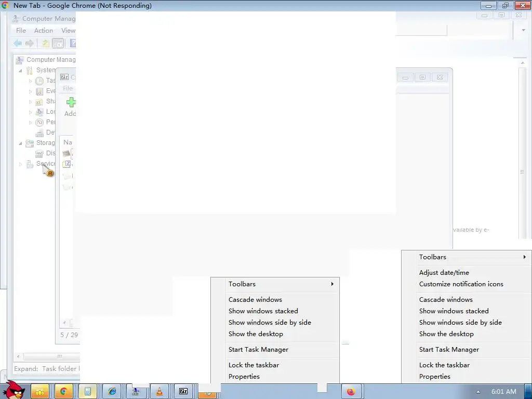Click the Up one level folder icon

click(46, 43)
